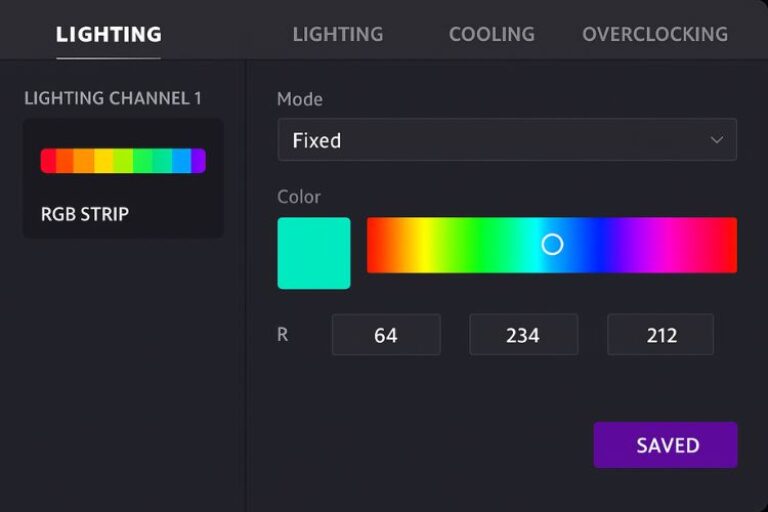Open the Mode dropdown showing Fixed

click(x=506, y=140)
